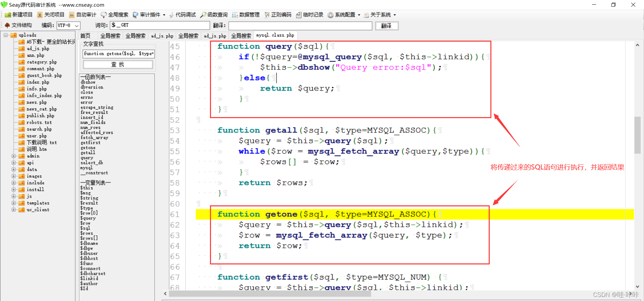The width and height of the screenshot is (644, 301).
Task: Switch to the second ad_js.php tab
Action: [x=215, y=36]
